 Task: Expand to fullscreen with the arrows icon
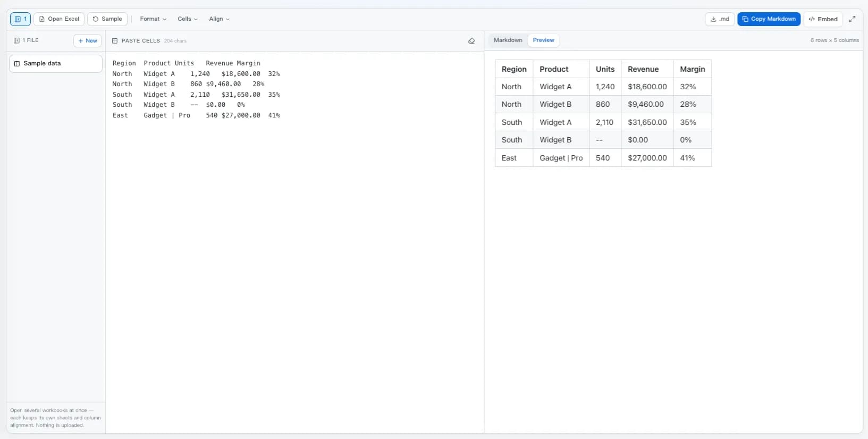852,19
